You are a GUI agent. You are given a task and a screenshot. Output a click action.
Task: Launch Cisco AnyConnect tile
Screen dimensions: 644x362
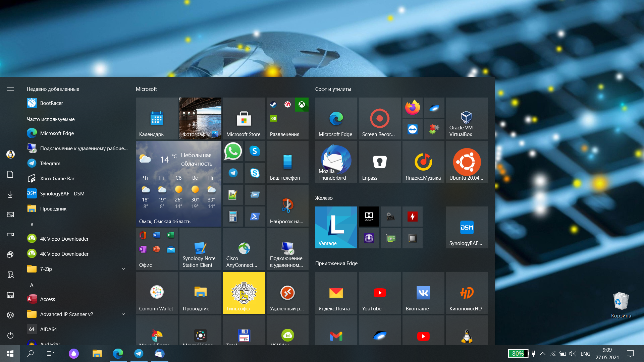244,249
